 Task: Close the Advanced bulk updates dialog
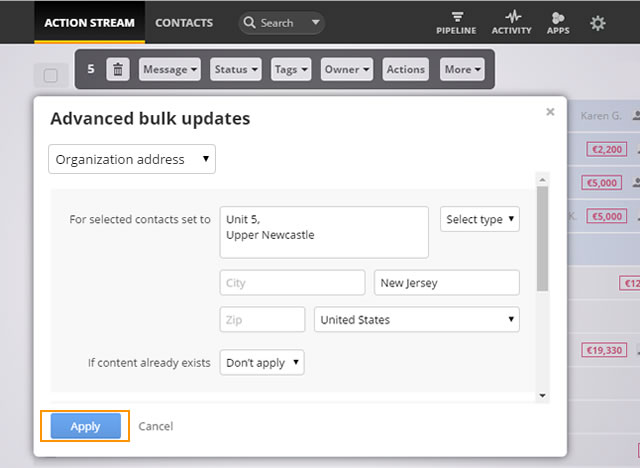pos(550,112)
